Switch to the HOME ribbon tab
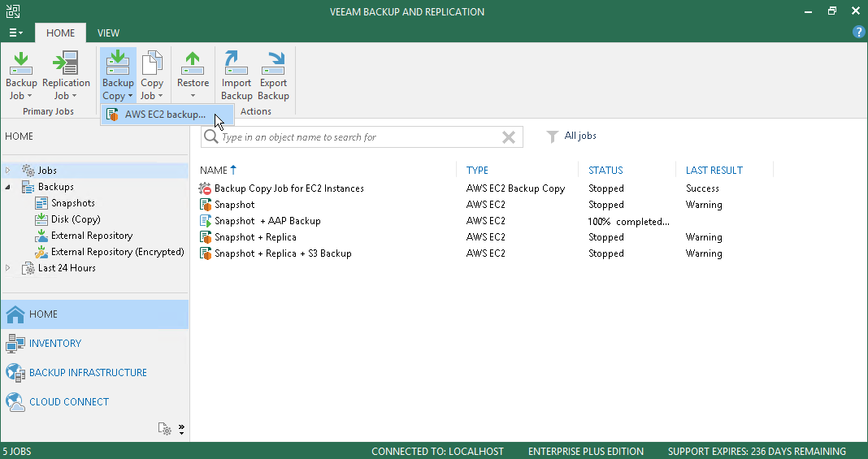The height and width of the screenshot is (459, 868). 60,32
